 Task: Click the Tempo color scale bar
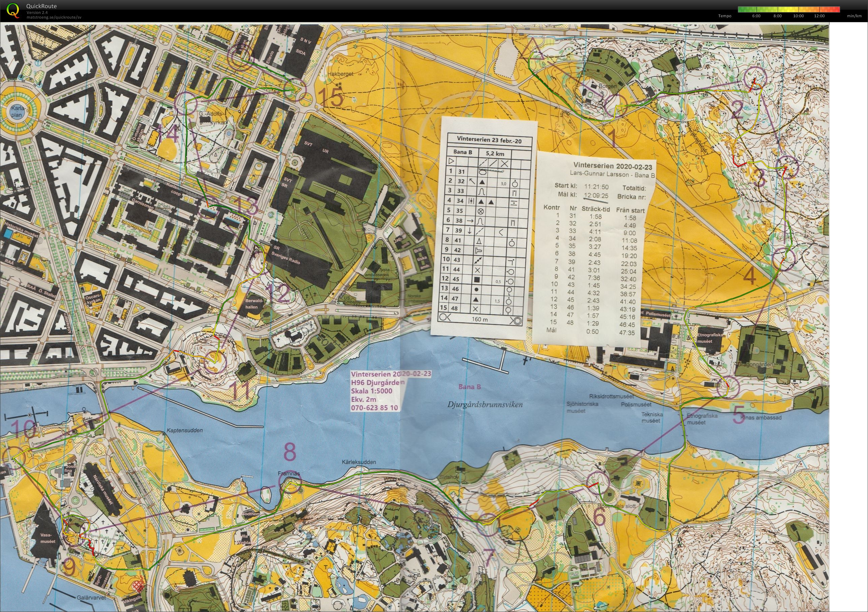pos(789,9)
